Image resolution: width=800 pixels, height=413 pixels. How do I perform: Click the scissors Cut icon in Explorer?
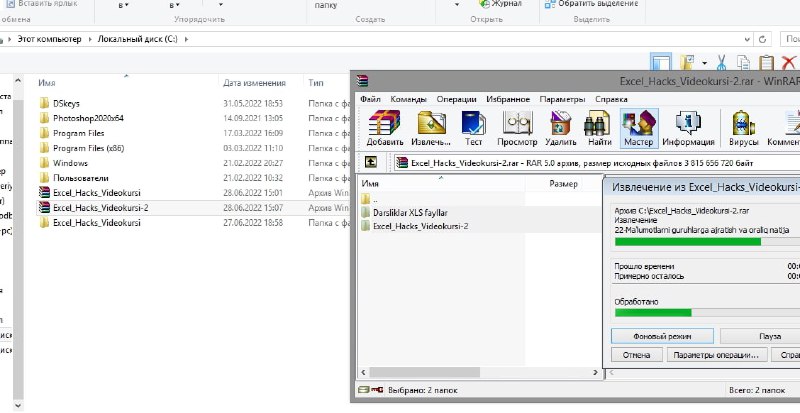click(x=721, y=63)
